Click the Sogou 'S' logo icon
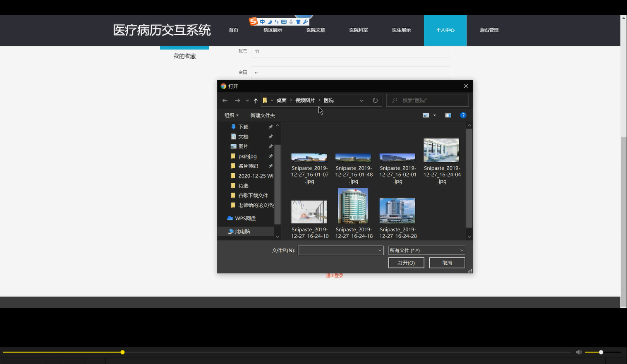The height and width of the screenshot is (364, 627). 253,21
